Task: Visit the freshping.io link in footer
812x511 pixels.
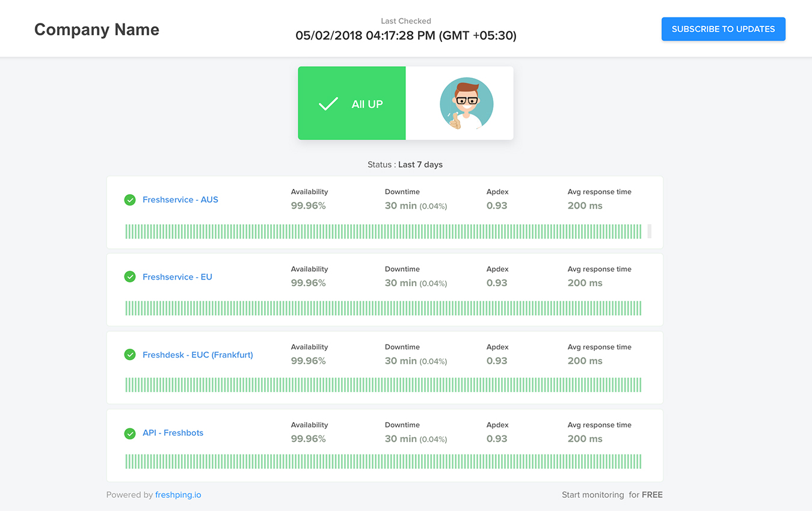Action: (178, 495)
